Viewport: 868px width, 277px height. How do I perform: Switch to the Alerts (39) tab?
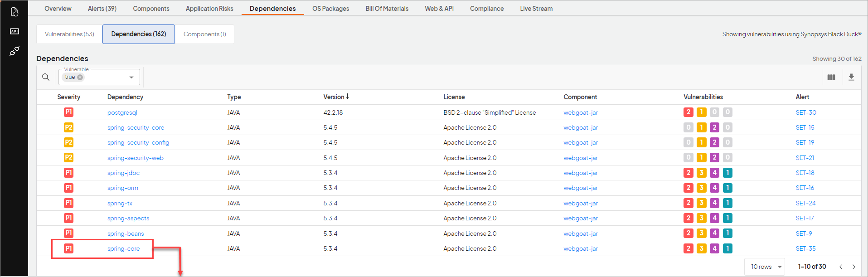click(x=102, y=9)
